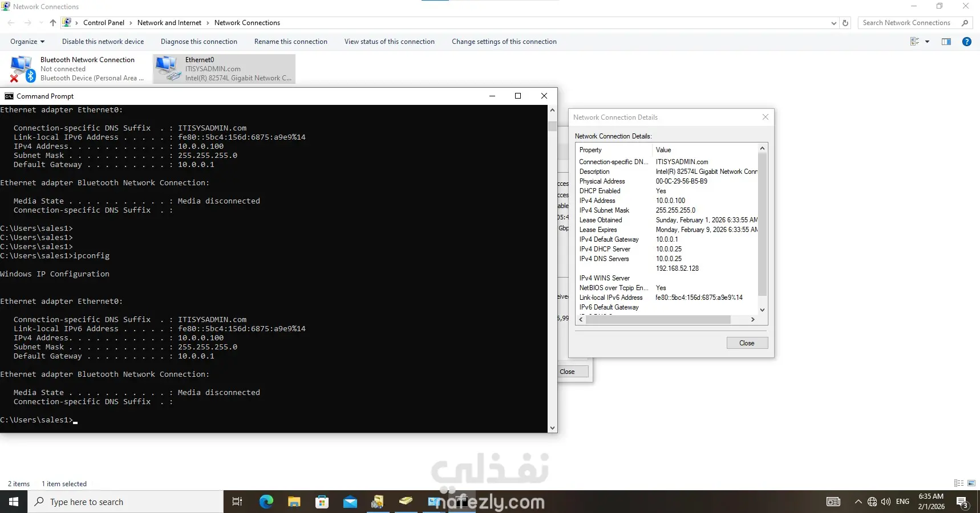This screenshot has width=980, height=513.
Task: Click the details list vertical scrollbar thumb
Action: [762, 224]
